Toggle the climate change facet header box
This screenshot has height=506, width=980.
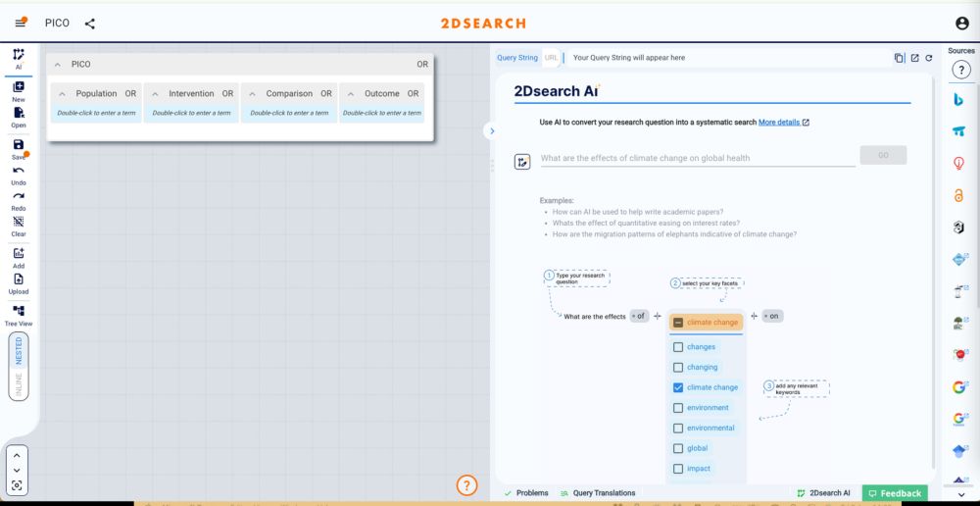(x=678, y=323)
